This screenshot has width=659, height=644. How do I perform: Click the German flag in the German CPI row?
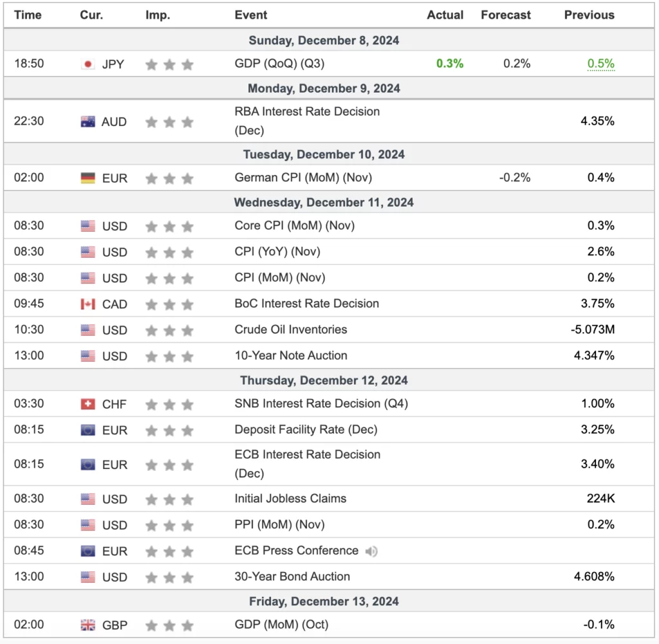tap(88, 178)
